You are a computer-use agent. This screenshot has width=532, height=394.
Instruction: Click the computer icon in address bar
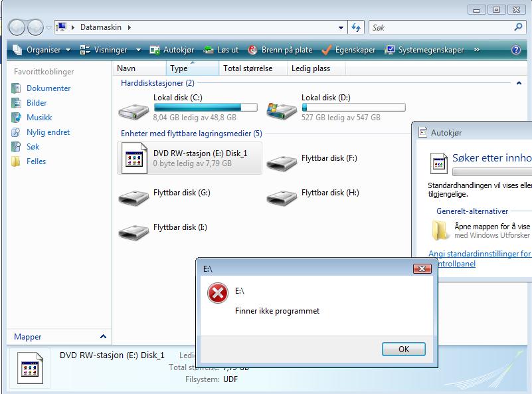pos(61,27)
